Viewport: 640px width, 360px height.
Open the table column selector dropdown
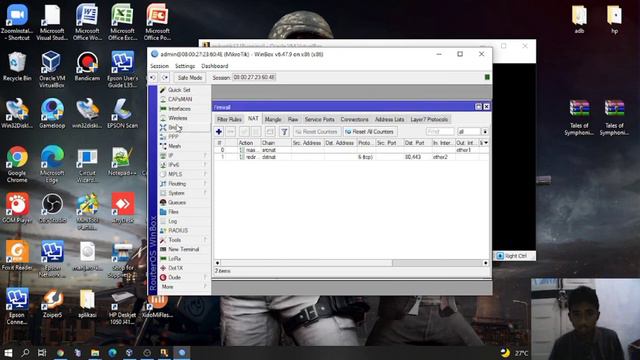pyautogui.click(x=486, y=142)
